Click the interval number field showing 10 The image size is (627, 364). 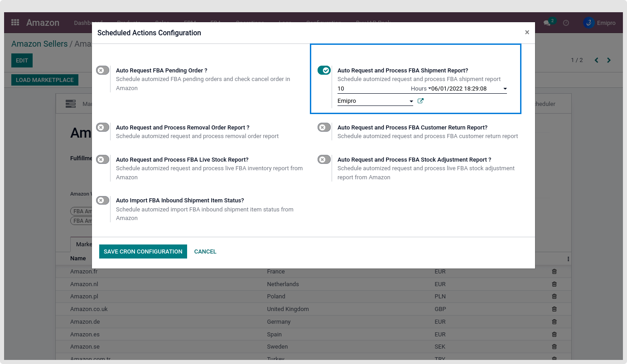[371, 89]
